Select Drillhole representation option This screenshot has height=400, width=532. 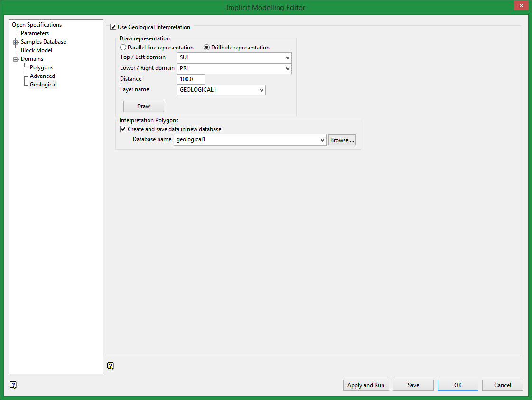pyautogui.click(x=206, y=48)
